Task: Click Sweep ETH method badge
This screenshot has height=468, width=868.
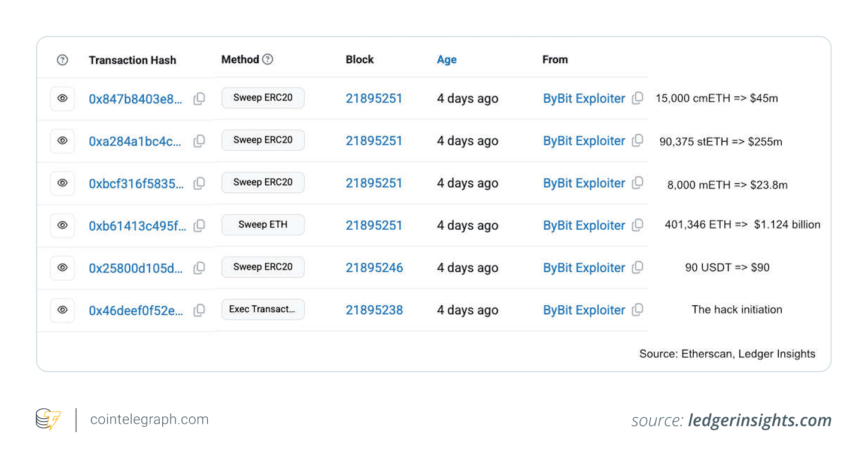Action: pos(263,225)
